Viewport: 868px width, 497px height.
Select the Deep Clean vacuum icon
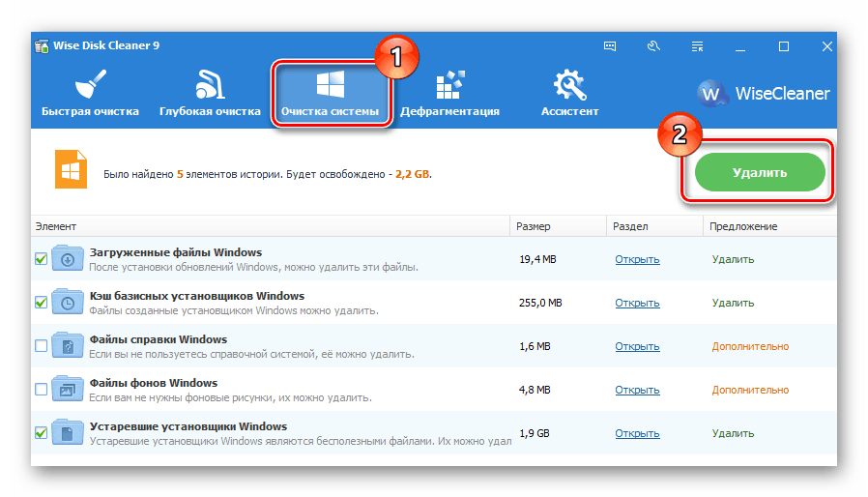coord(210,85)
